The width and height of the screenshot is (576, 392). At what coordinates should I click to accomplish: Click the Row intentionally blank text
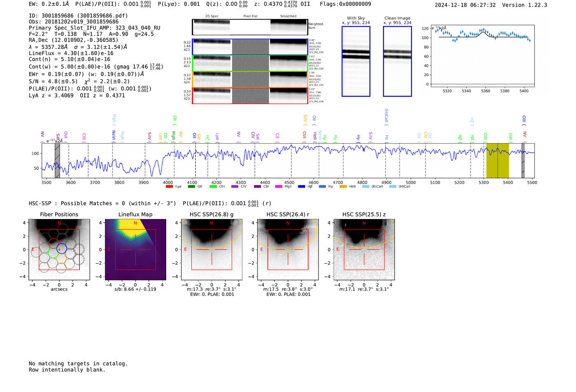tap(67, 370)
